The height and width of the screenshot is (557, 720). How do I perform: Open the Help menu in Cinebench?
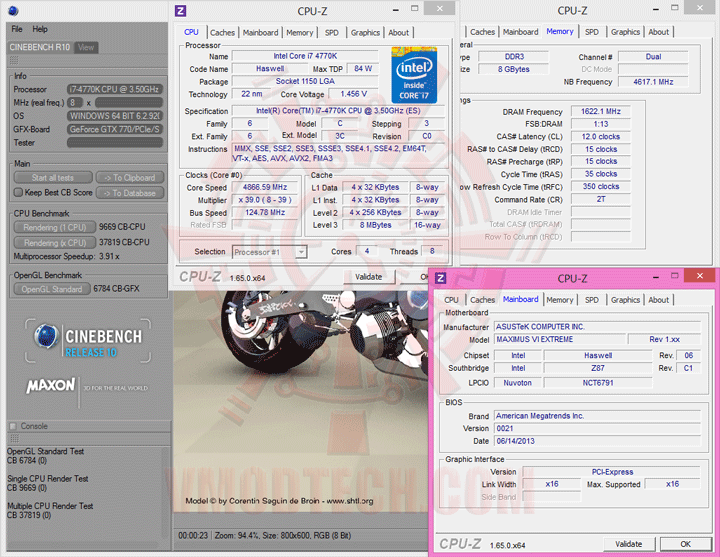[40, 29]
